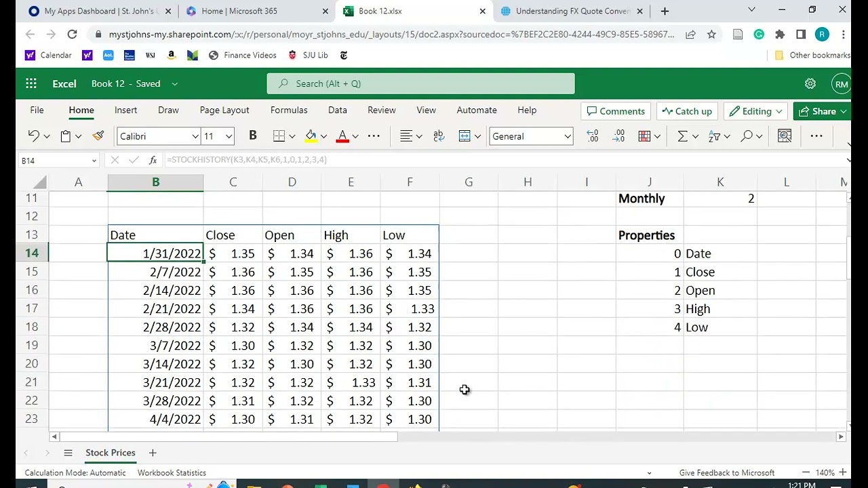The image size is (868, 488).
Task: Click the Borders icon
Action: point(279,136)
